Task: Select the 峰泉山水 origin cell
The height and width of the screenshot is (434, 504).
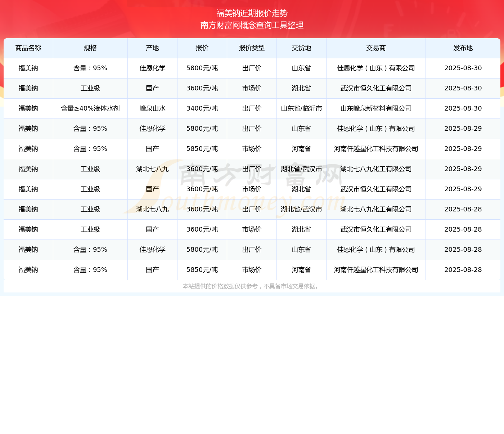Action: (x=152, y=108)
